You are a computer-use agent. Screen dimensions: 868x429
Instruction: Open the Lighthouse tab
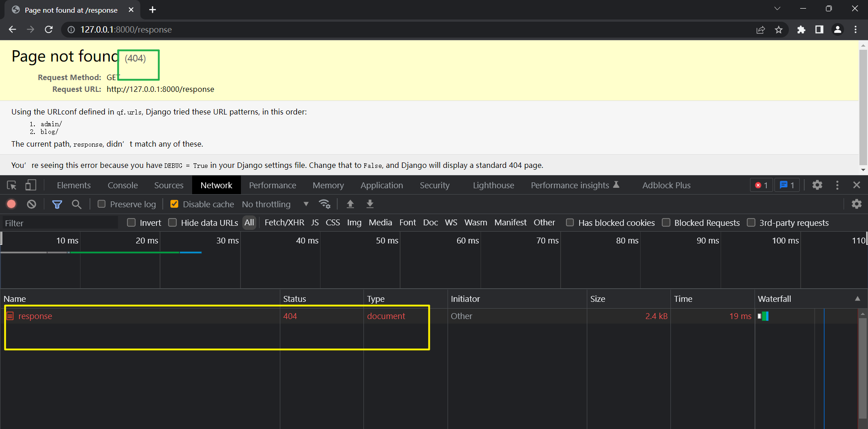493,185
